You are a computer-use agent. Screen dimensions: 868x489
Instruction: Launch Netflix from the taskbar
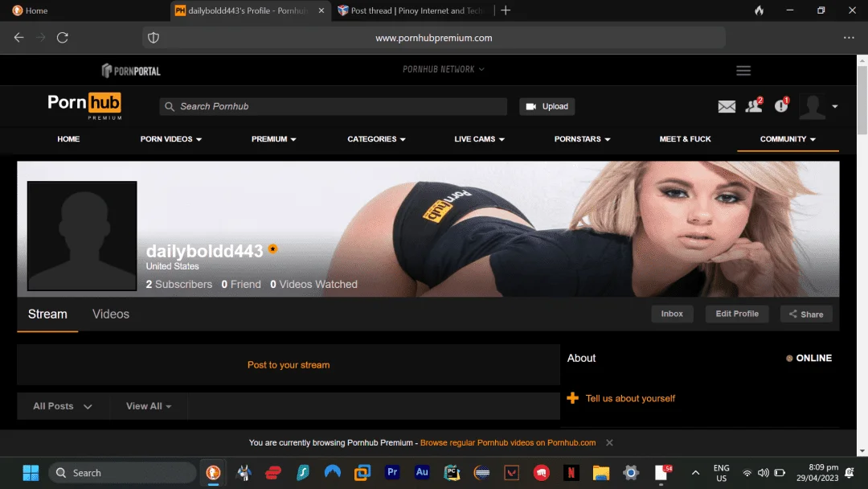(x=571, y=472)
